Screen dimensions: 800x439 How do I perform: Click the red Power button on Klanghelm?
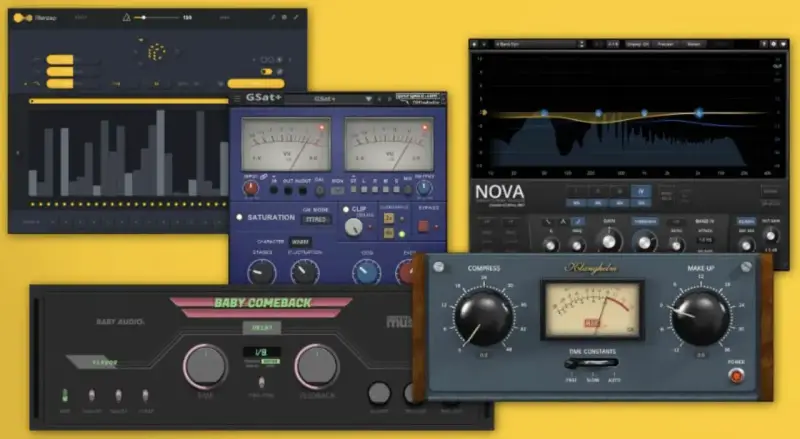tap(737, 377)
